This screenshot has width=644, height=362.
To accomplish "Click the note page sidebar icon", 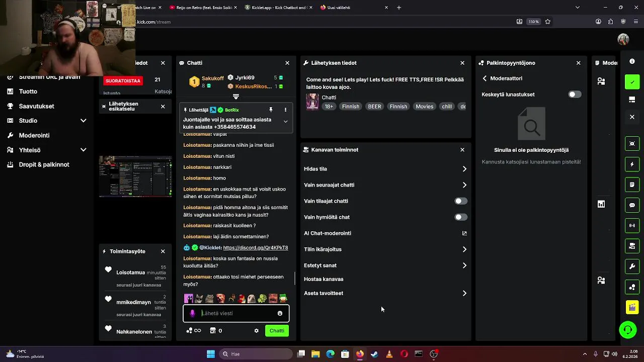I will coord(632,185).
